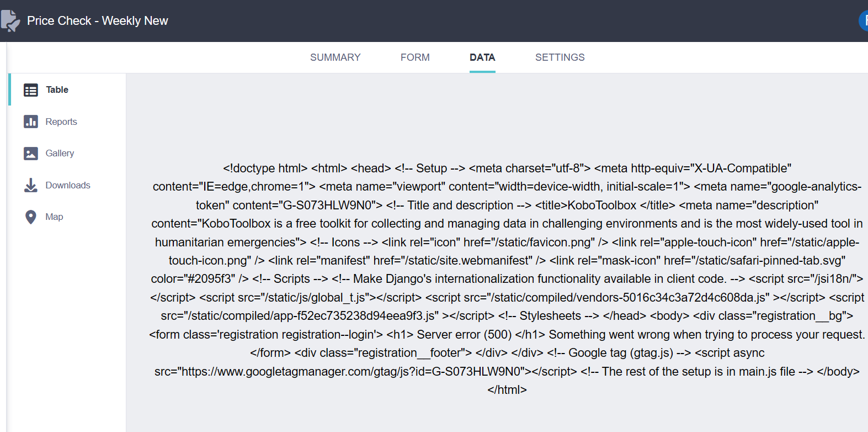Screen dimensions: 868x432
Task: Click the KoboToolbox logo icon
Action: (x=10, y=21)
